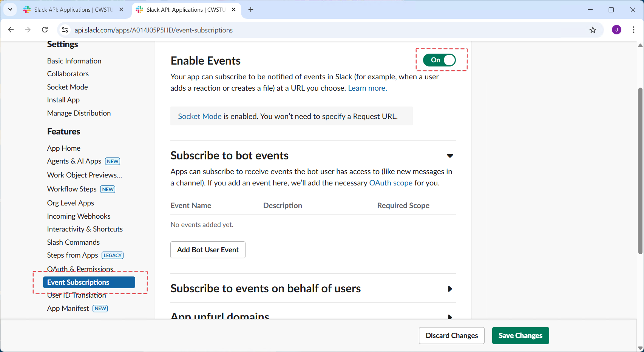Go to Socket Mode settings in the sidebar
The width and height of the screenshot is (644, 352).
[67, 87]
